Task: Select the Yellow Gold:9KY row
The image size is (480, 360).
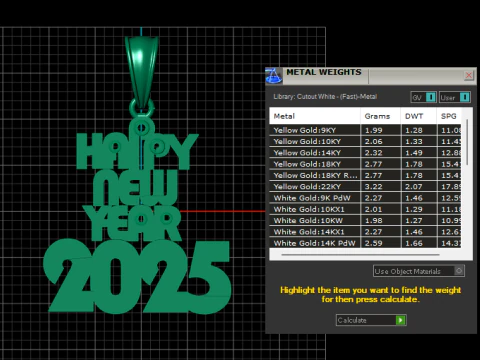Action: pyautogui.click(x=365, y=130)
